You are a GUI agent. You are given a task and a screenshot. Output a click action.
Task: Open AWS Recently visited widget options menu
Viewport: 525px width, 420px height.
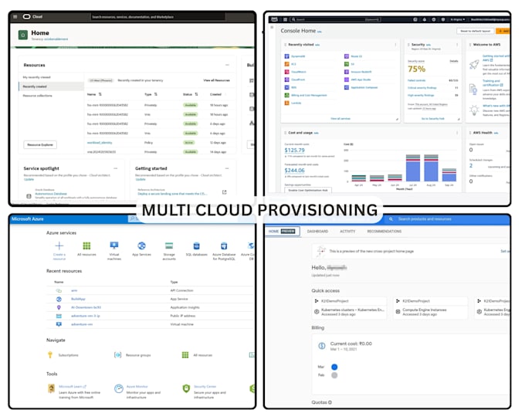(395, 45)
